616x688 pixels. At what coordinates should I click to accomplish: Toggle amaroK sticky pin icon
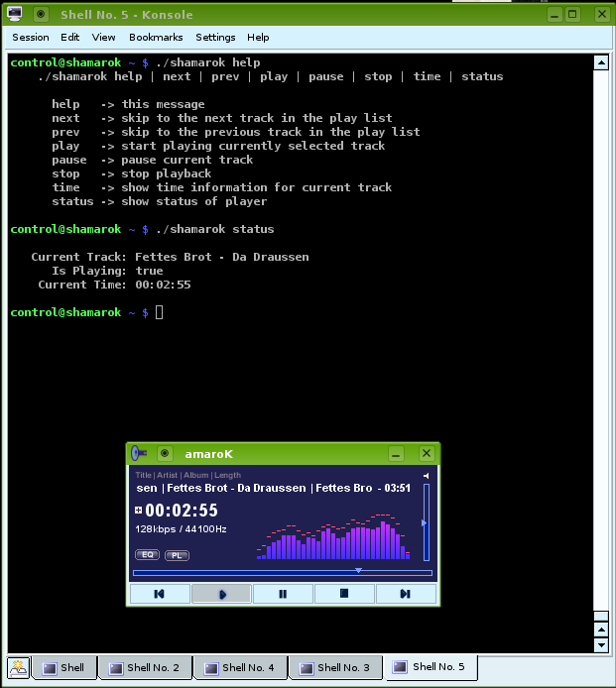point(165,453)
